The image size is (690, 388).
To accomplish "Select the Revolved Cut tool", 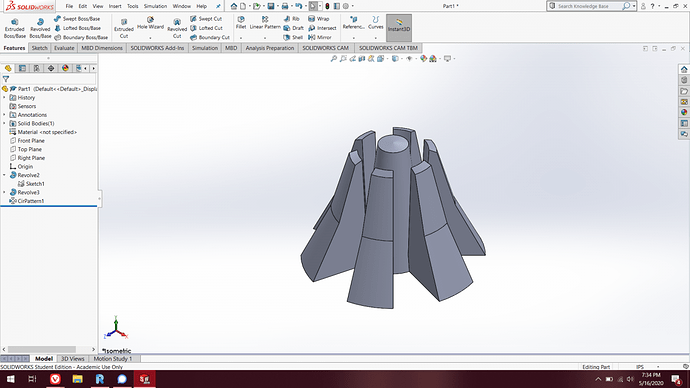I will coord(177,28).
